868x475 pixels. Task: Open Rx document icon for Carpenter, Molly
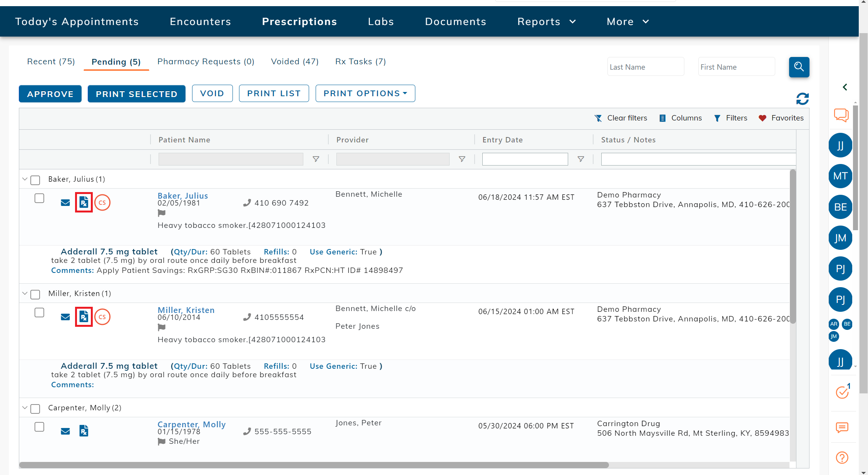pyautogui.click(x=84, y=431)
